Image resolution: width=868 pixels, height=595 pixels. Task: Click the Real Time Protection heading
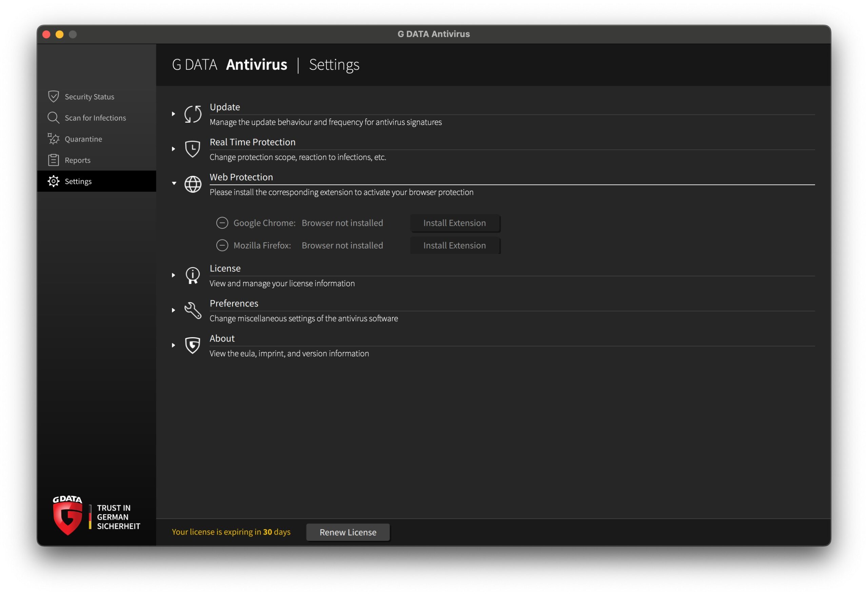click(x=253, y=142)
